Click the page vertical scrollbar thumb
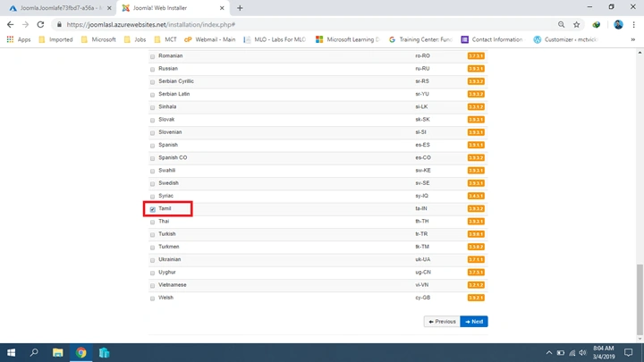This screenshot has width=644, height=362. [640, 299]
